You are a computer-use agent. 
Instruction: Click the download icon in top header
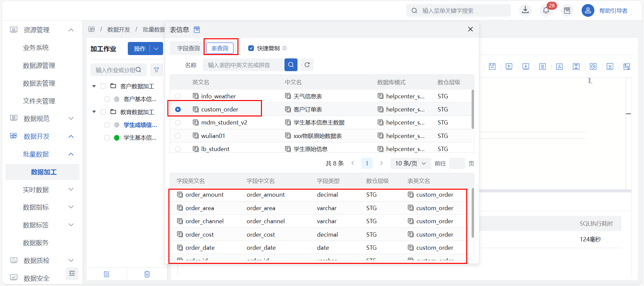click(x=525, y=10)
